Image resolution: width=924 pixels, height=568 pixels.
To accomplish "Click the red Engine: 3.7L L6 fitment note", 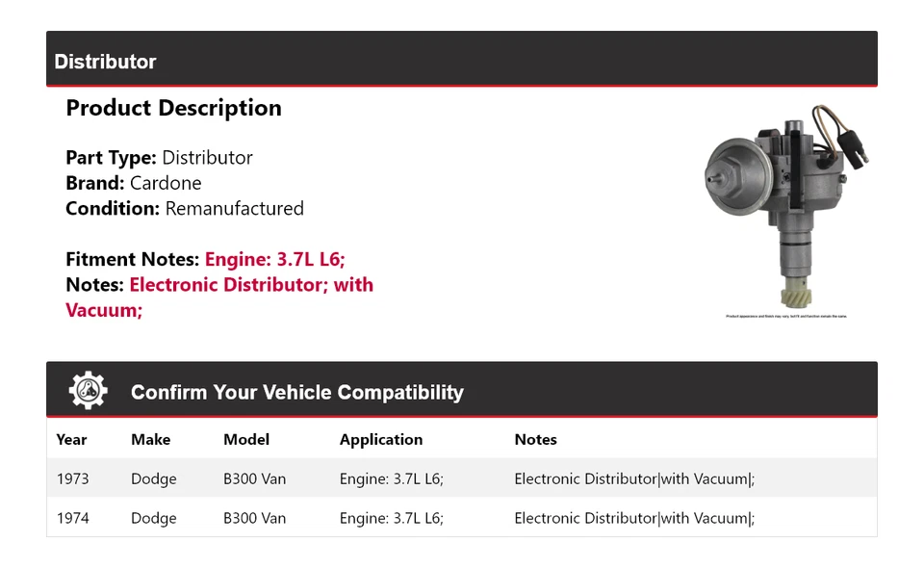I will coord(274,259).
